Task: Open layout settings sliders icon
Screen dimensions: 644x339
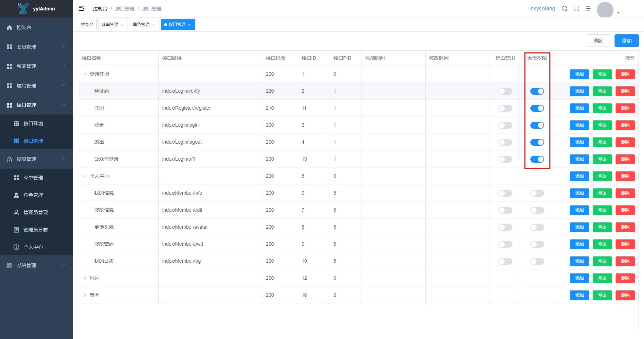Action: coord(588,9)
